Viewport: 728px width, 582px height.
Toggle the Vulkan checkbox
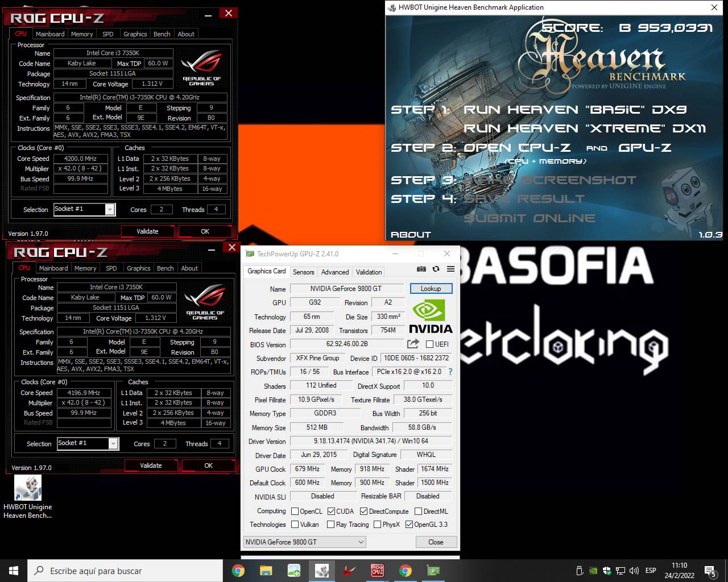(x=295, y=524)
